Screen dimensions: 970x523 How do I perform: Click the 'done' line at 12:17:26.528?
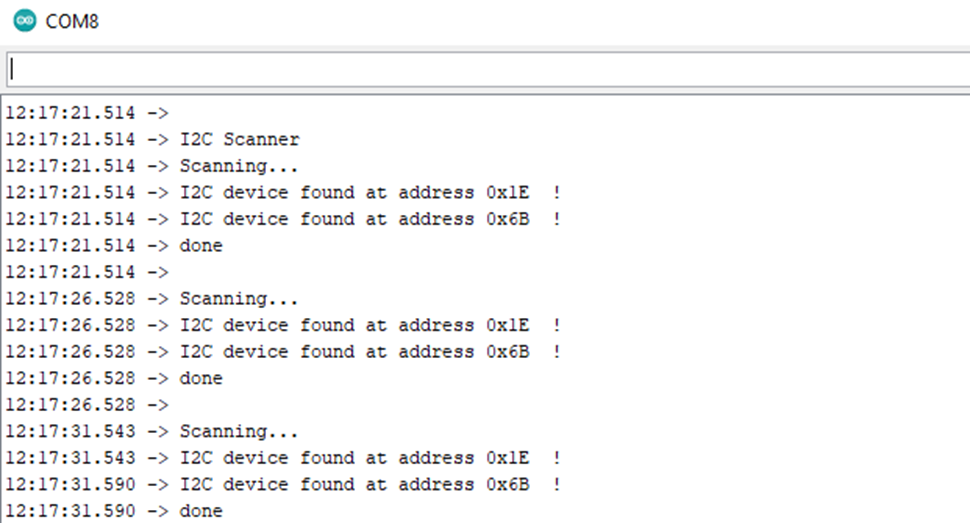point(114,378)
